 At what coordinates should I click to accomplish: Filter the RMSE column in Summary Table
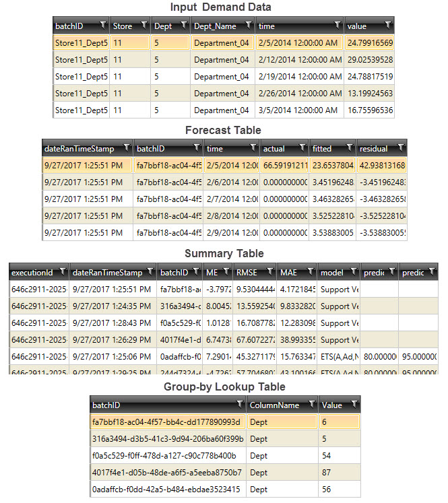[x=269, y=272]
